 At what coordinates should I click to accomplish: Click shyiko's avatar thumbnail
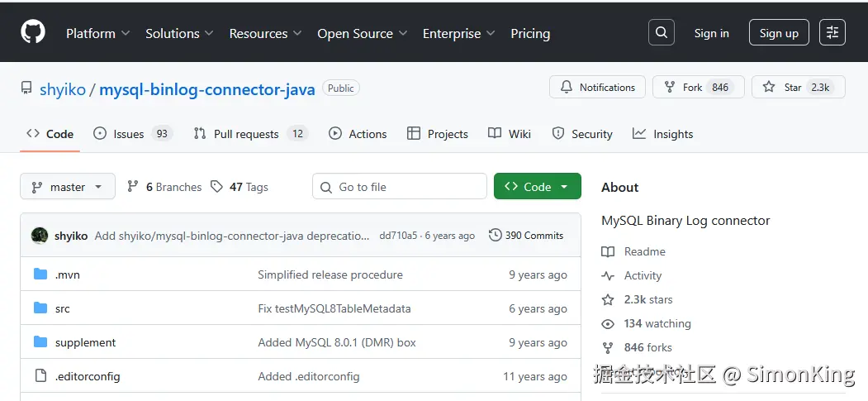[x=40, y=236]
